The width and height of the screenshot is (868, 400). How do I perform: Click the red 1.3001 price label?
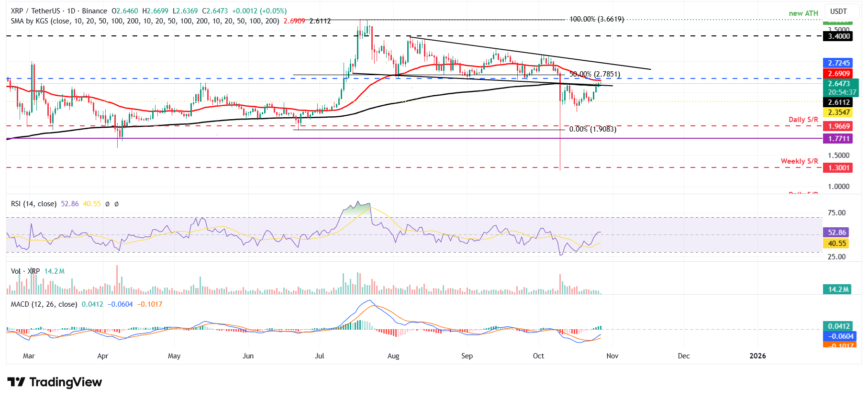pos(838,168)
